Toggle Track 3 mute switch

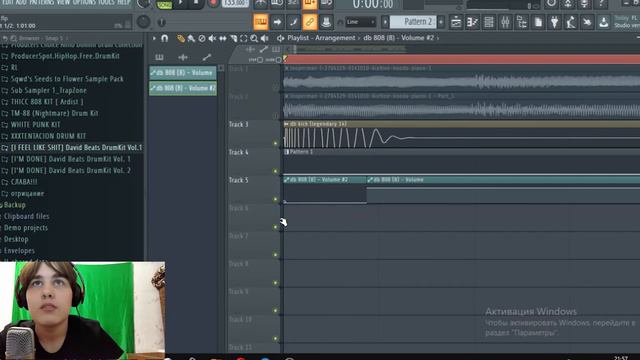(x=275, y=143)
